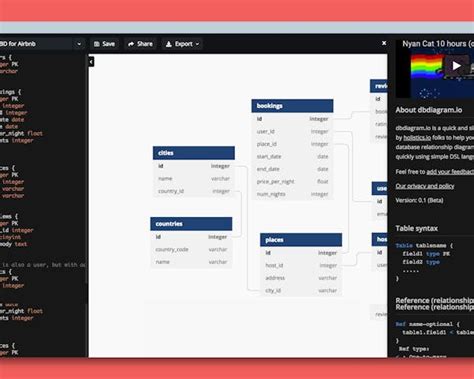The height and width of the screenshot is (379, 474).
Task: Click the country_code row in countries
Action: tap(191, 249)
